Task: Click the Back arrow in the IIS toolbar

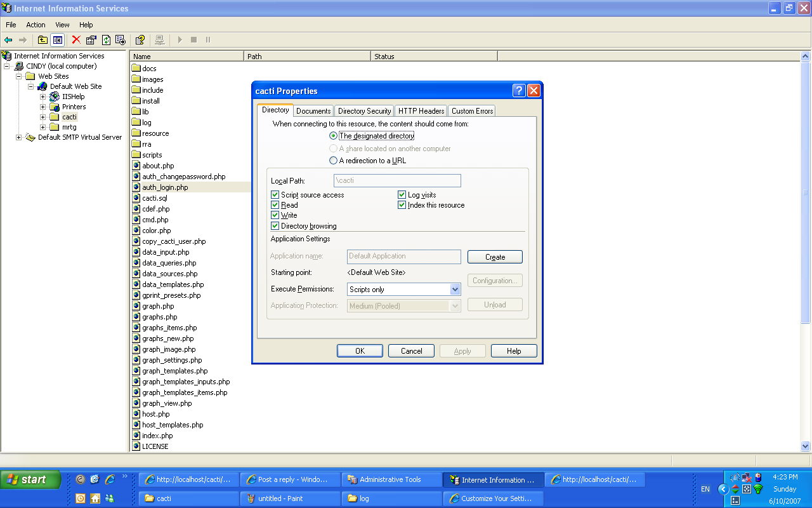Action: pos(8,40)
